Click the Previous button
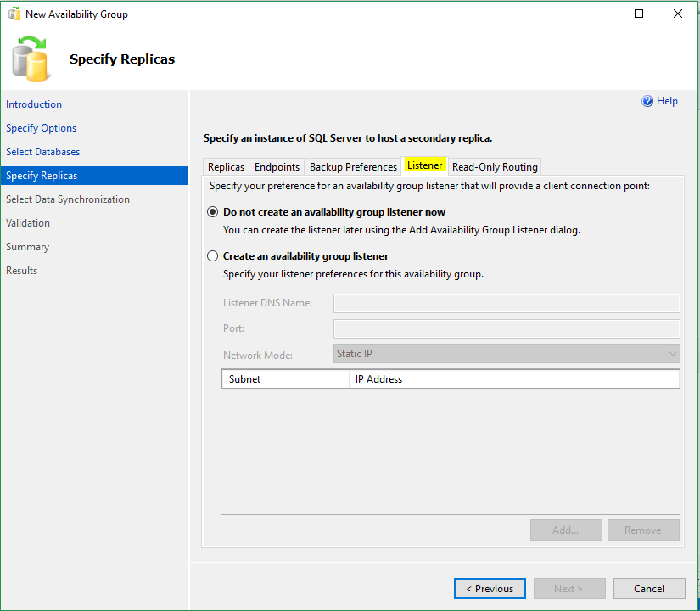The width and height of the screenshot is (700, 611). pyautogui.click(x=490, y=588)
